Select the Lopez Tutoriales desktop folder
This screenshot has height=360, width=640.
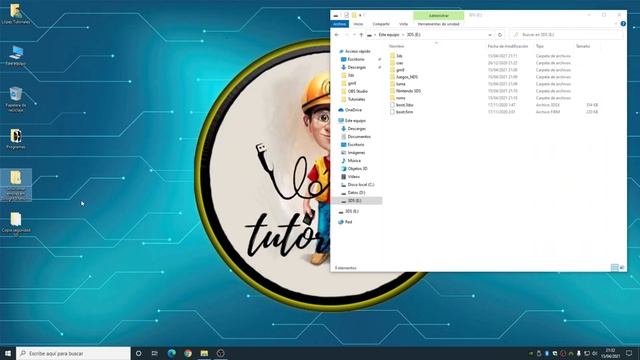point(16,13)
